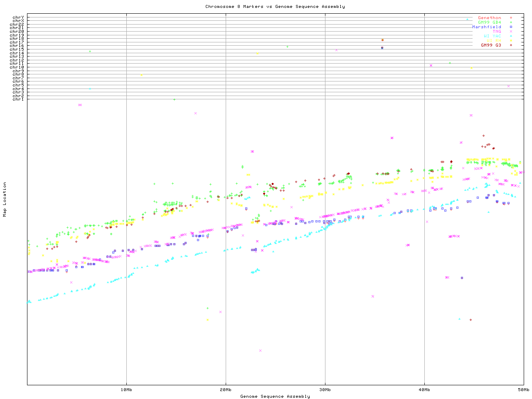
Task: Select the GM99 GB4 legend text
Action: coord(489,22)
